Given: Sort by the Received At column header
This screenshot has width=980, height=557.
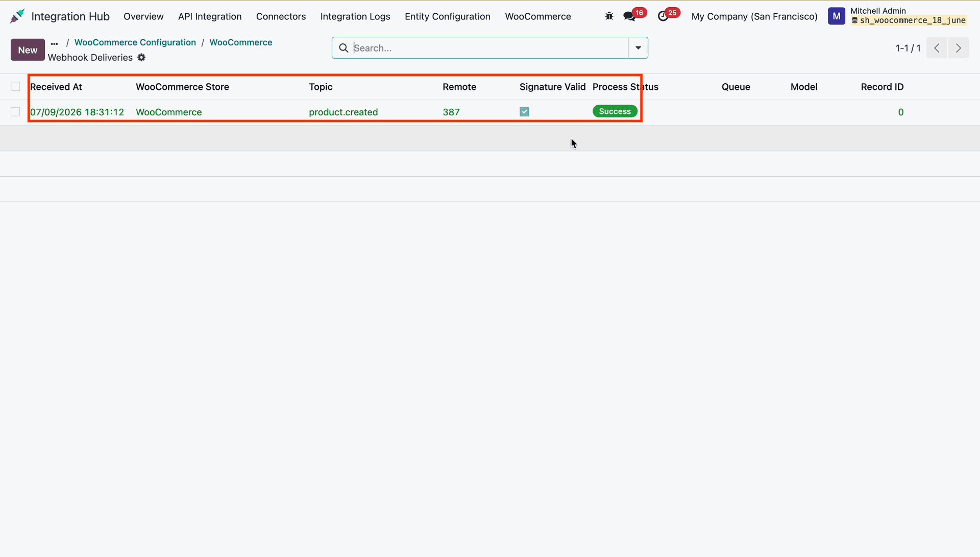Looking at the screenshot, I should (x=56, y=87).
